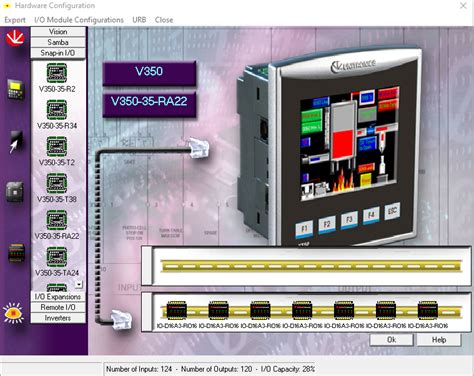Select the V350-35-TA24 model icon

coord(57,257)
